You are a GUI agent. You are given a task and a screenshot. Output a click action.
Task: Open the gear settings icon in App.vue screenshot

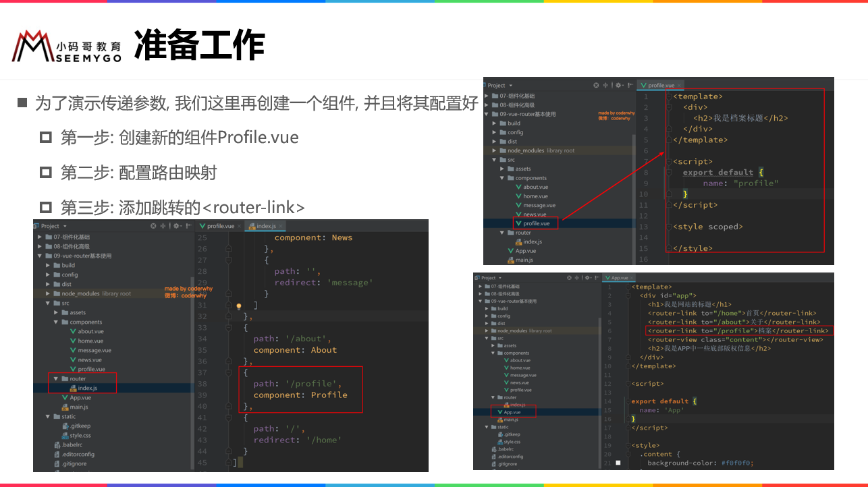[588, 278]
